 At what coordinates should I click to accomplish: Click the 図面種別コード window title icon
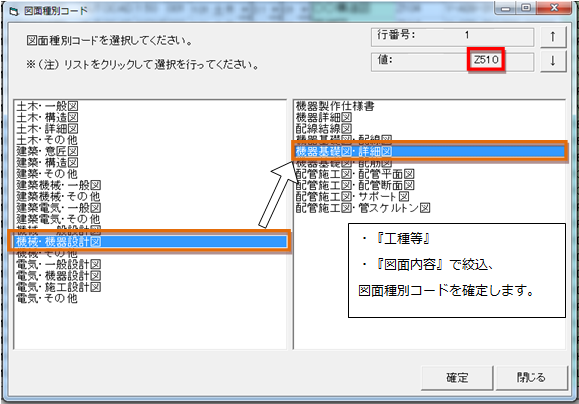[14, 11]
